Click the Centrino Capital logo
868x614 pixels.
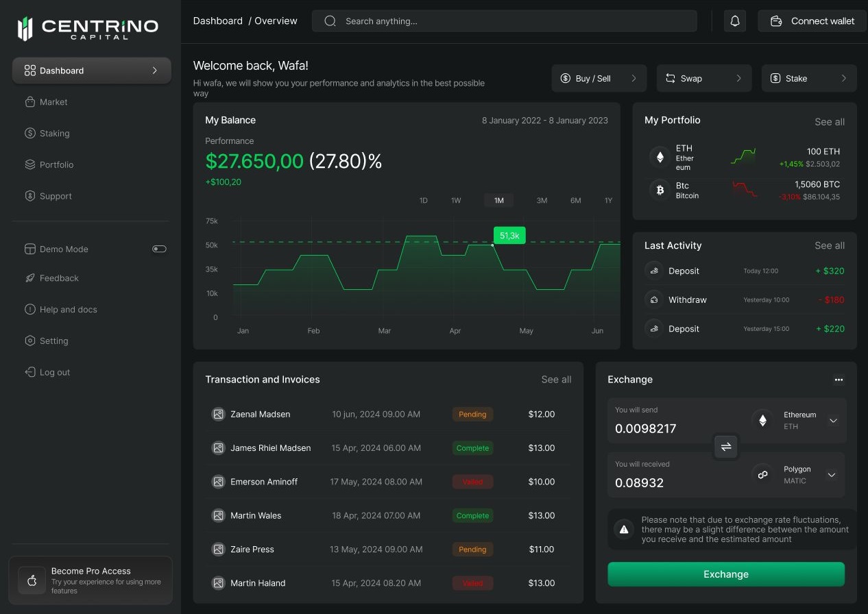(x=88, y=28)
